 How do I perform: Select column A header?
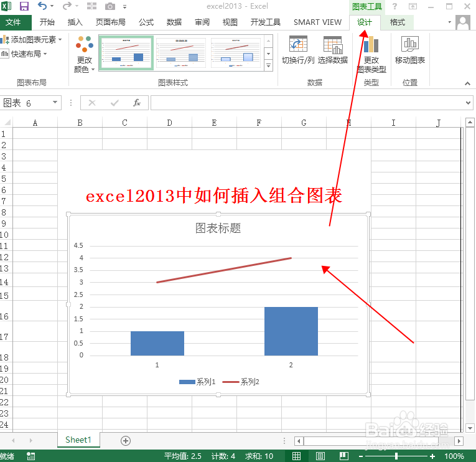(35, 123)
